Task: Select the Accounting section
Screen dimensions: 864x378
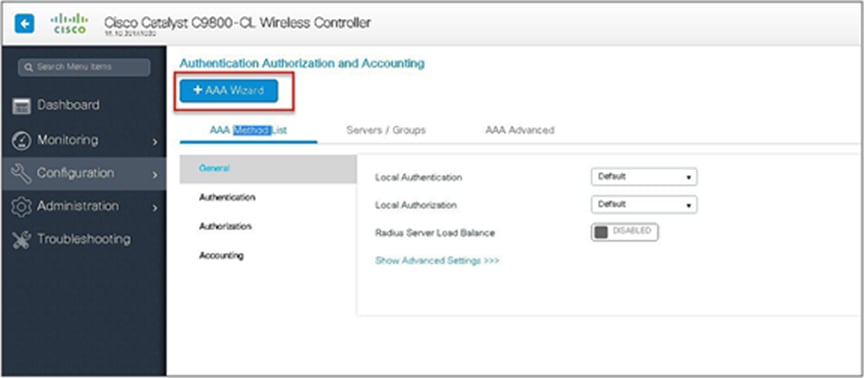Action: point(268,256)
